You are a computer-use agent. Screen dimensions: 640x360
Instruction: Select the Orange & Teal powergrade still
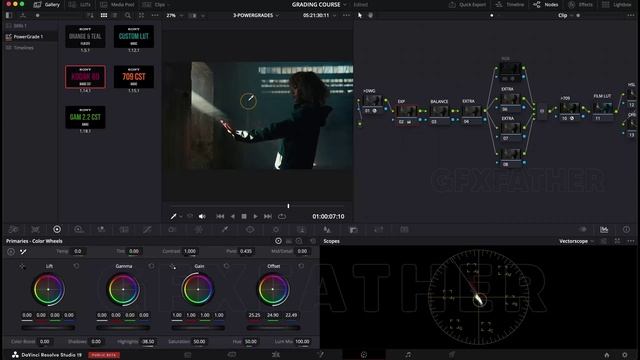coord(85,37)
